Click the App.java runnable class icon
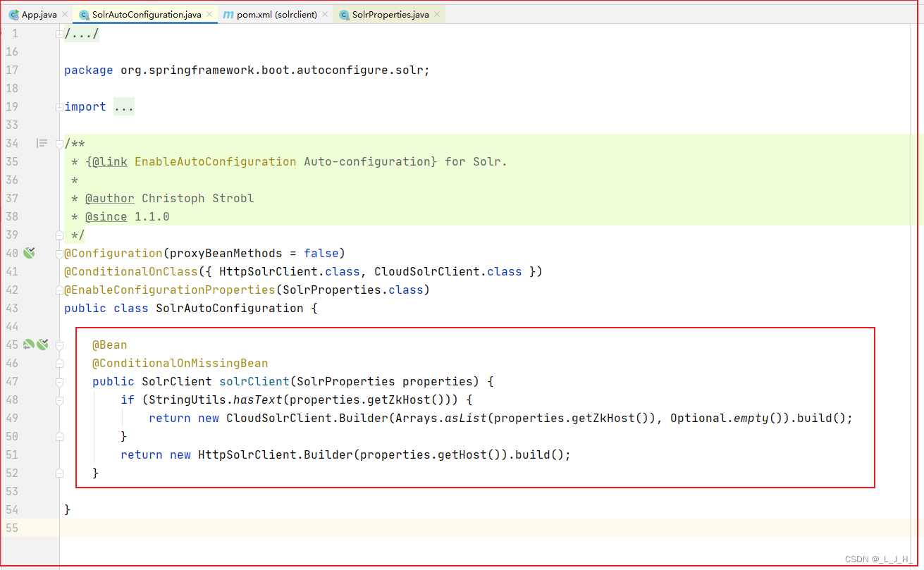924x570 pixels. click(13, 15)
